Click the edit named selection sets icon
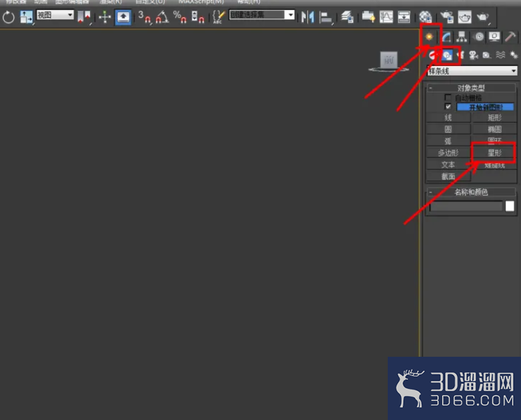Viewport: 521px width, 420px height. click(x=219, y=17)
